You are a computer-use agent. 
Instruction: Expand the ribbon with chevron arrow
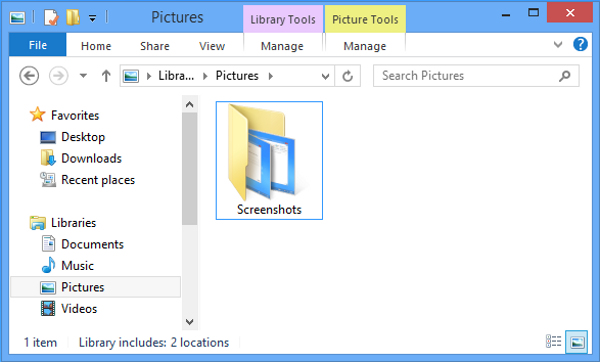pos(558,44)
